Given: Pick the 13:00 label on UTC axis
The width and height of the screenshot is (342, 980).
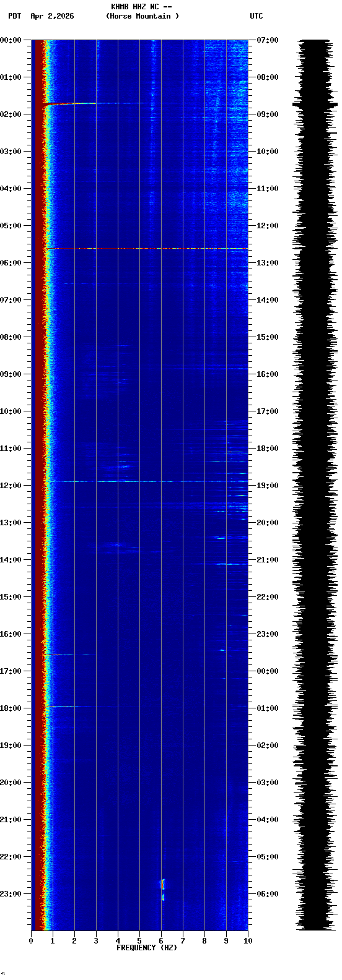Looking at the screenshot, I should [267, 263].
